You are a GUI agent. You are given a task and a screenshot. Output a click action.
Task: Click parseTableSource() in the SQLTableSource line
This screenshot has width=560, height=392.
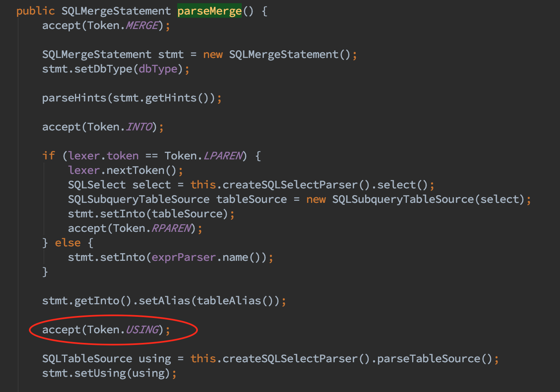tap(435, 359)
